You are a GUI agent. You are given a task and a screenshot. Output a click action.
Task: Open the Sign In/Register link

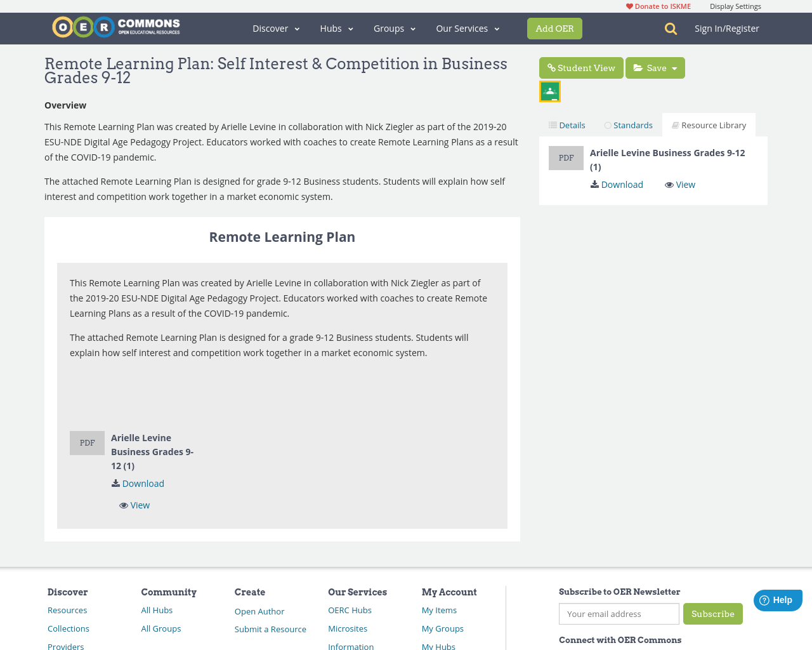coord(726,27)
